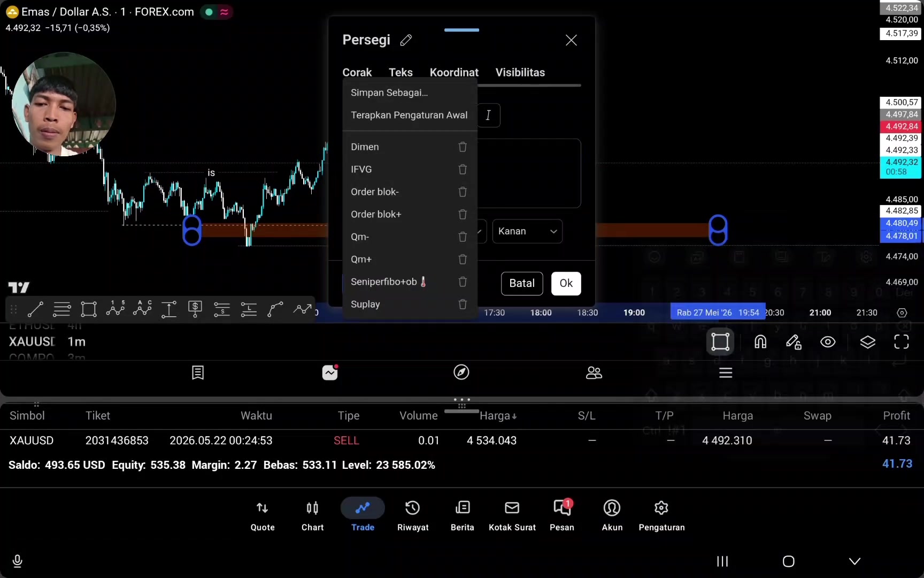The width and height of the screenshot is (924, 578).
Task: Open the hamburger menu in the chart bar
Action: tap(726, 373)
